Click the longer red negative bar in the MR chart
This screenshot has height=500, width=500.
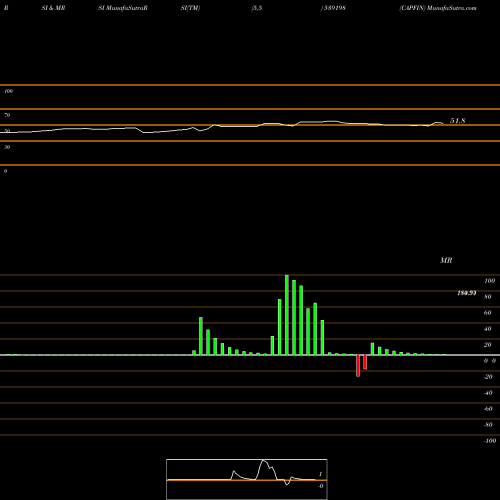pos(358,366)
